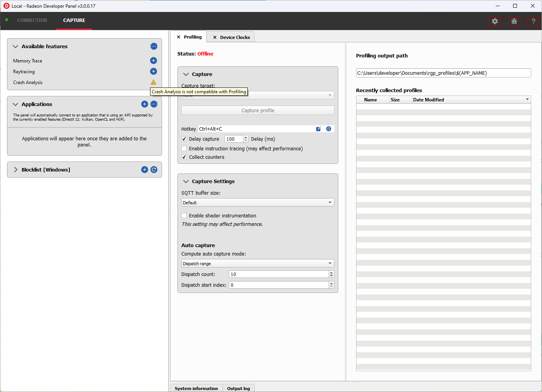Screen dimensions: 542x392
Task: Close the Device Clocks tab
Action: coord(215,37)
